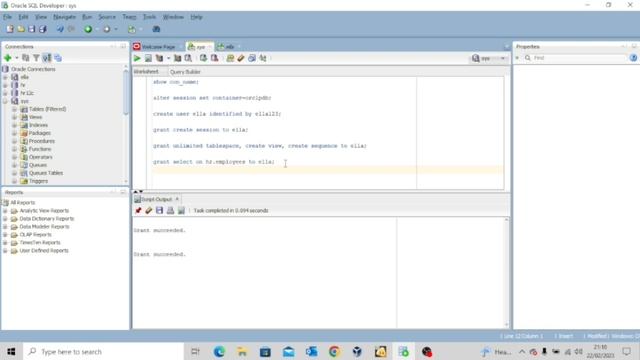Click the Undo arrow icon in main toolbar
The image size is (640, 360).
60,29
